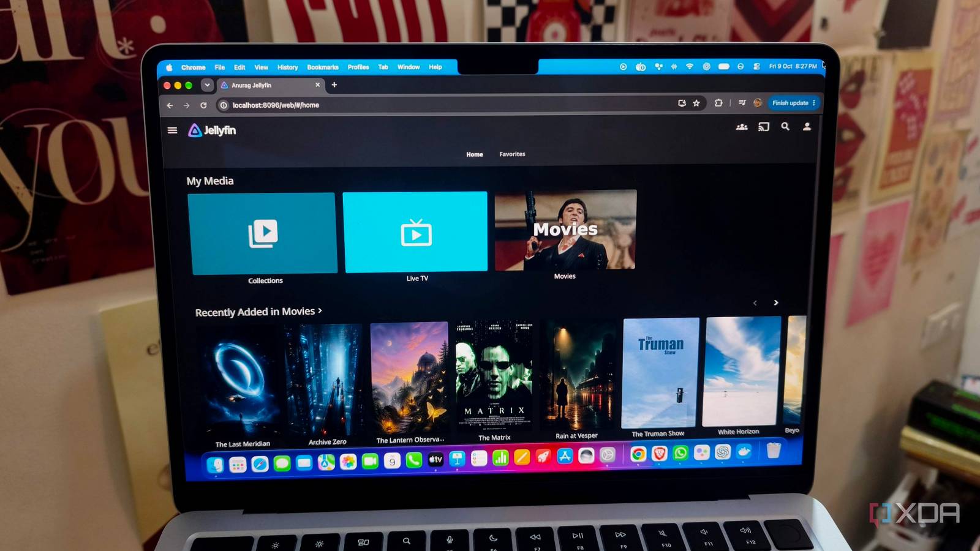Viewport: 980px width, 551px height.
Task: Open the Bookmarks menu
Action: pyautogui.click(x=323, y=67)
